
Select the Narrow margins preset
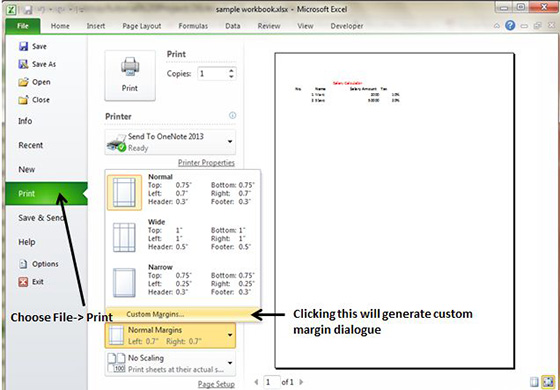click(x=183, y=282)
